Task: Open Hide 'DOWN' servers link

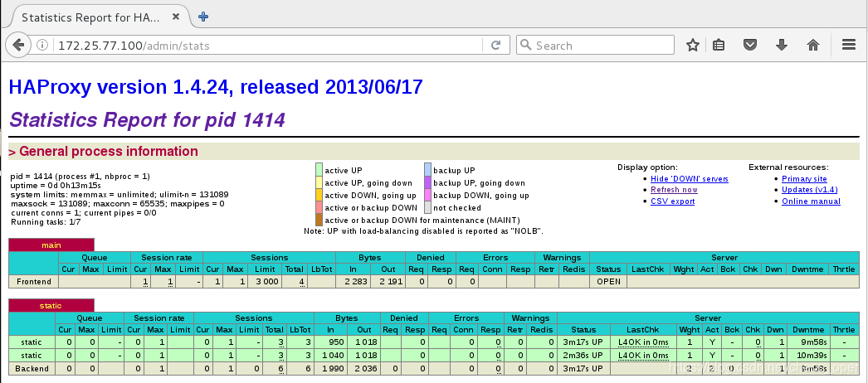Action: pyautogui.click(x=690, y=178)
